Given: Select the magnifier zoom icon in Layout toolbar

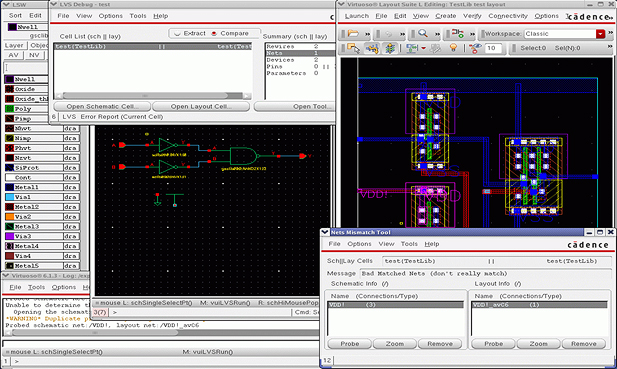Looking at the screenshot, I should click(423, 34).
